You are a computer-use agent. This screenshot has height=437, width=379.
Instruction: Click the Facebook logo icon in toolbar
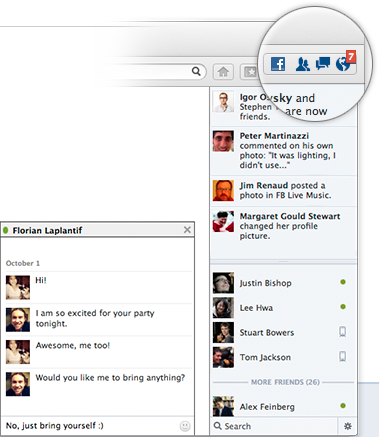tap(278, 64)
